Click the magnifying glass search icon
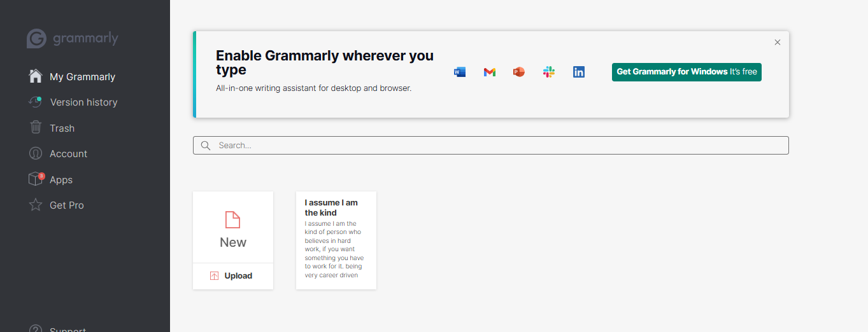Viewport: 868px width, 332px height. tap(206, 146)
